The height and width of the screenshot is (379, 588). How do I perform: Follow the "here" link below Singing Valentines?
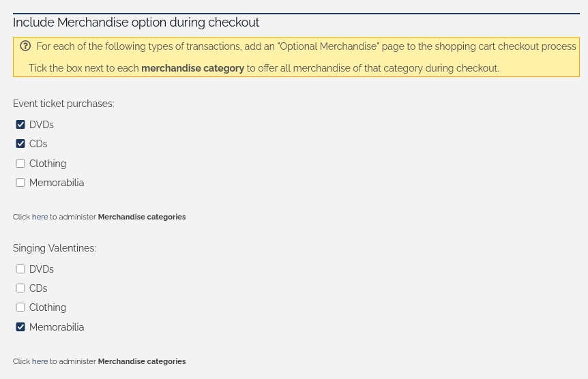(x=40, y=361)
